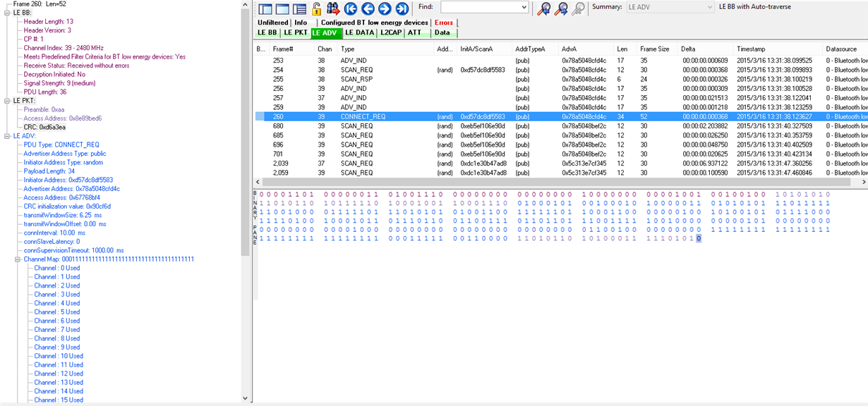Screen dimensions: 868x406
Task: Click inside the Find text field
Action: tap(479, 7)
